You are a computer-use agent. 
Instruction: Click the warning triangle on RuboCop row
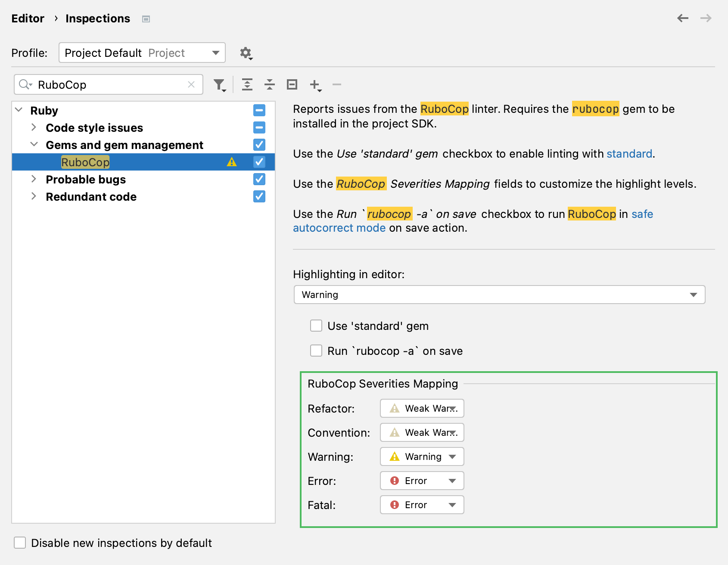[x=232, y=162]
